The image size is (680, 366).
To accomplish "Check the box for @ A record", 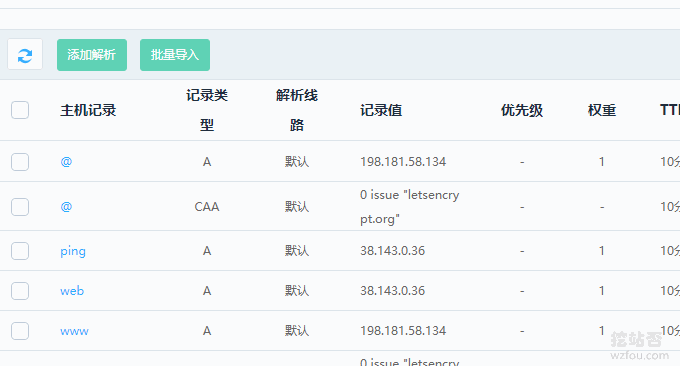I will [x=20, y=162].
